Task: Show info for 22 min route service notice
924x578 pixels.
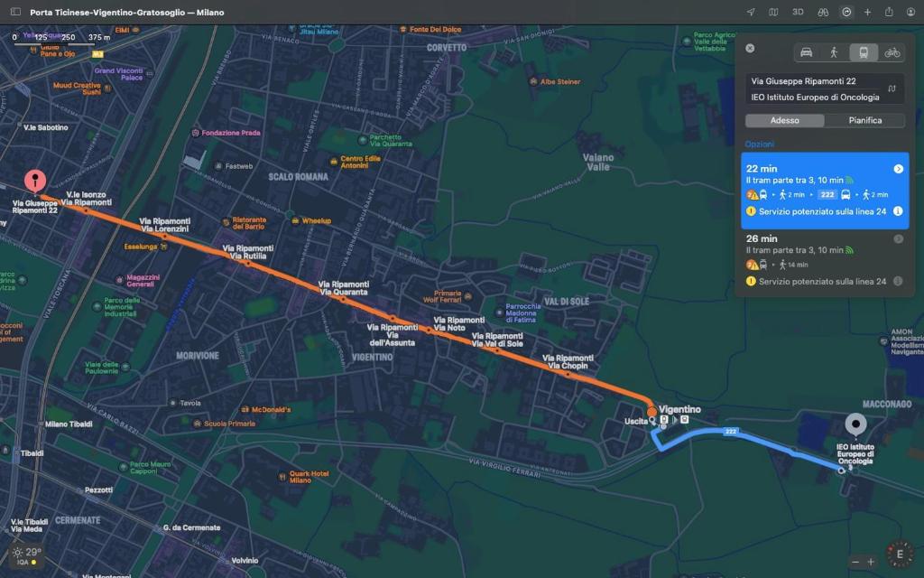Action: [898, 211]
